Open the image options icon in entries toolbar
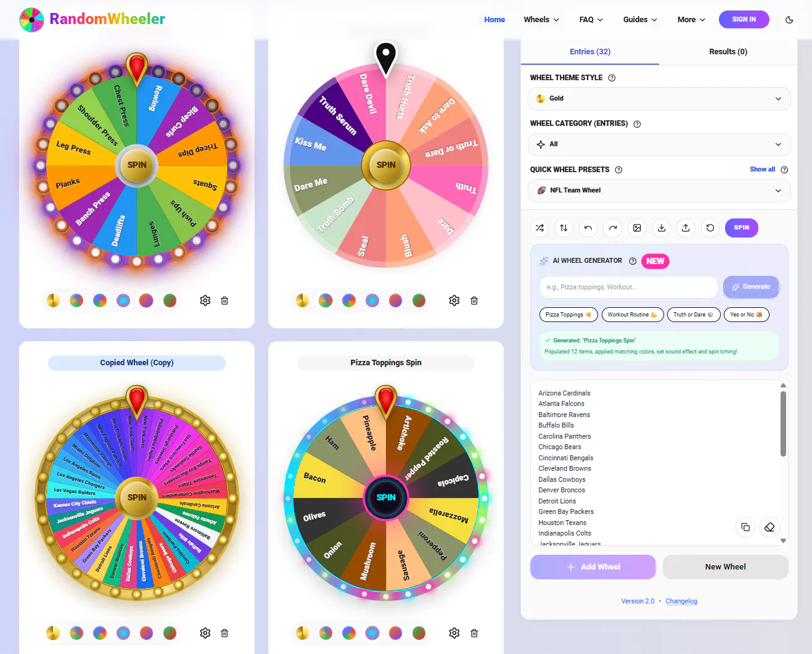 [637, 228]
